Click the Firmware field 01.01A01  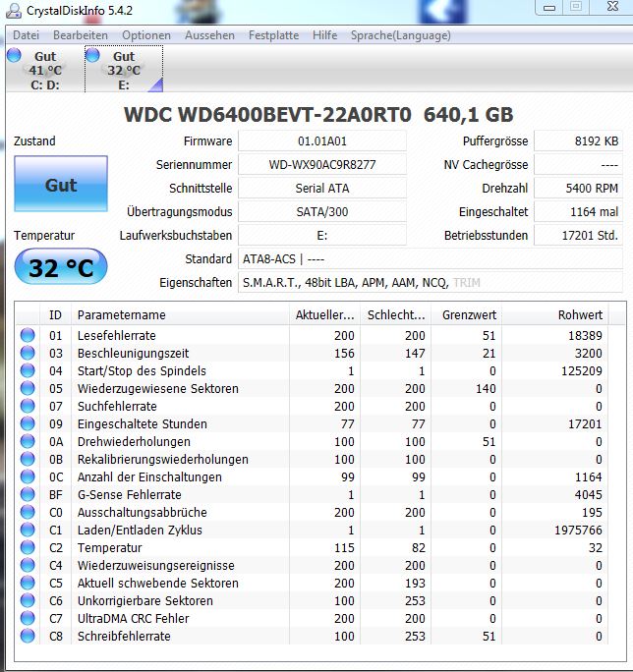[x=322, y=141]
